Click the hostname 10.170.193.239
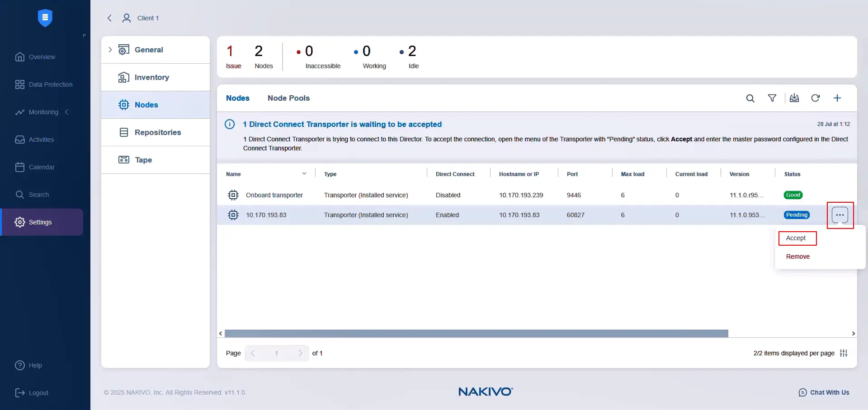The width and height of the screenshot is (868, 410). (x=521, y=195)
